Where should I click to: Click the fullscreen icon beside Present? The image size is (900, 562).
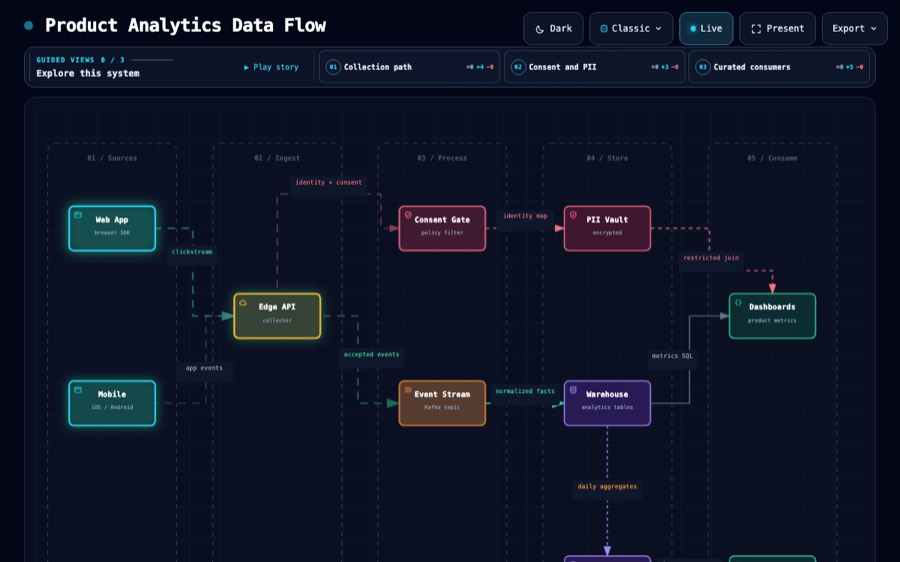pos(756,29)
